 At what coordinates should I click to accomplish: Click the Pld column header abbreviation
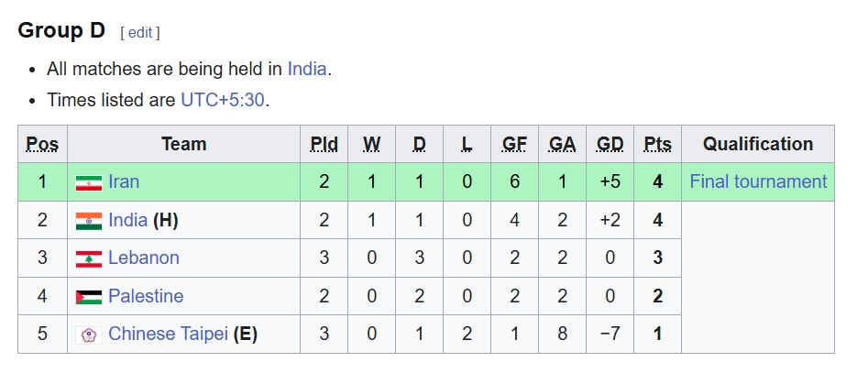pos(324,144)
